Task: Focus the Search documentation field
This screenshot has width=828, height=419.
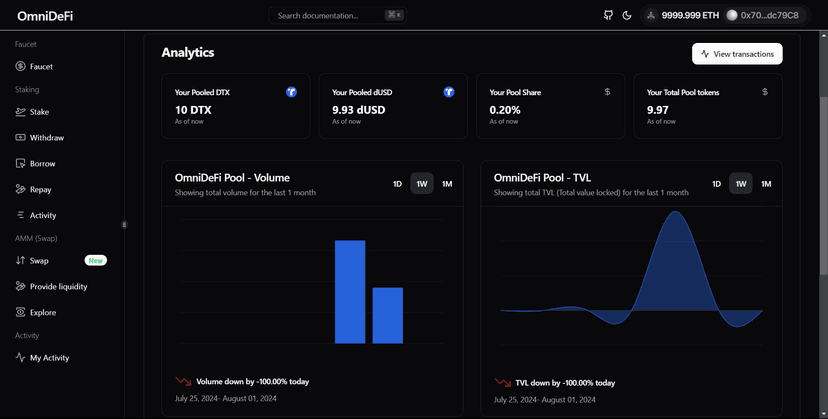Action: pos(337,15)
